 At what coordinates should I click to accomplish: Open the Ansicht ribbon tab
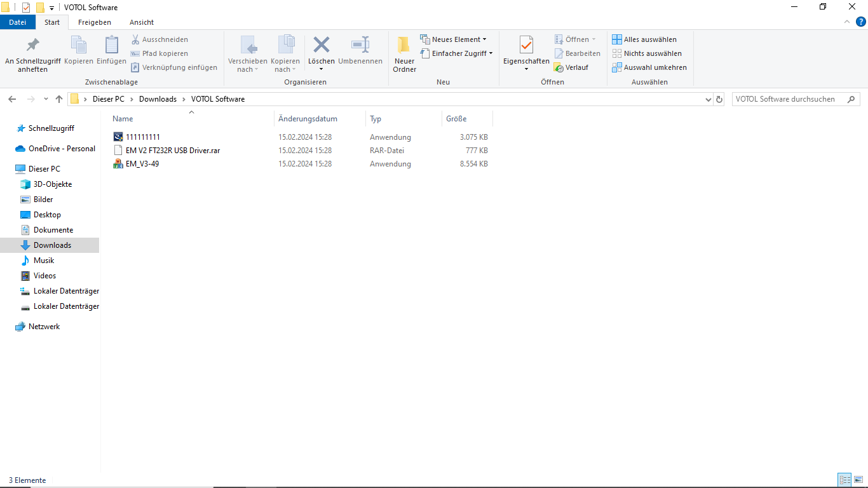[141, 22]
